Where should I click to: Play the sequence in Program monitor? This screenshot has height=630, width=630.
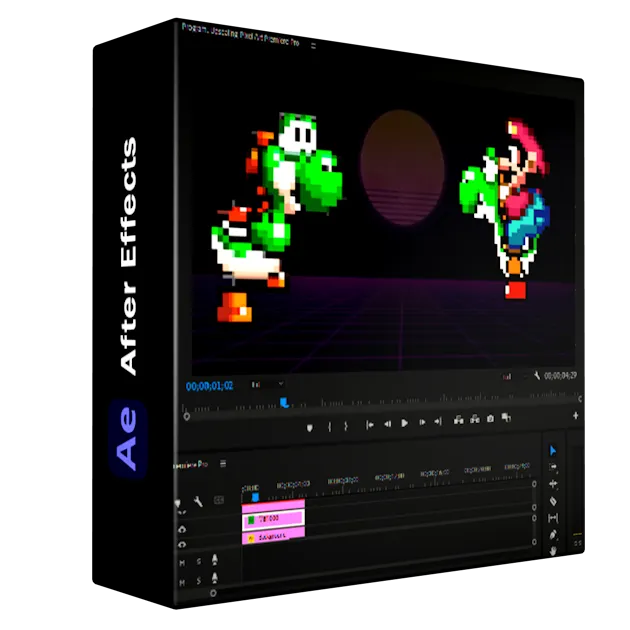point(405,423)
